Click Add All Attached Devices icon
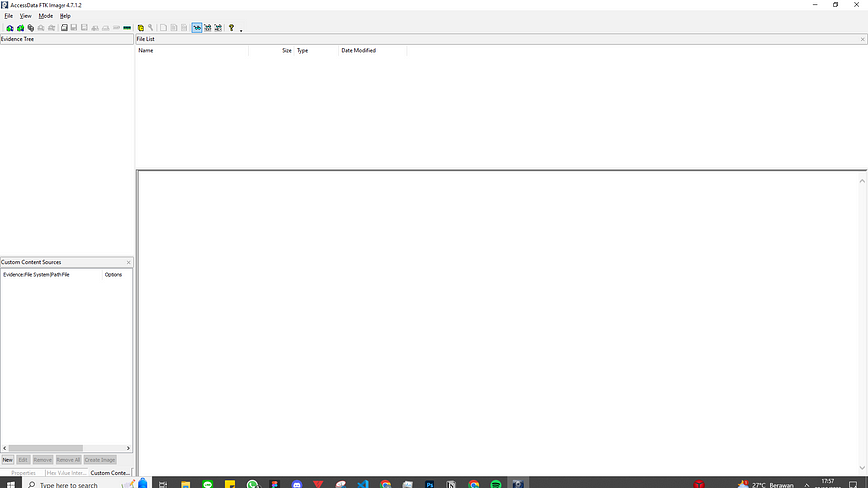This screenshot has height=488, width=868. pos(20,28)
